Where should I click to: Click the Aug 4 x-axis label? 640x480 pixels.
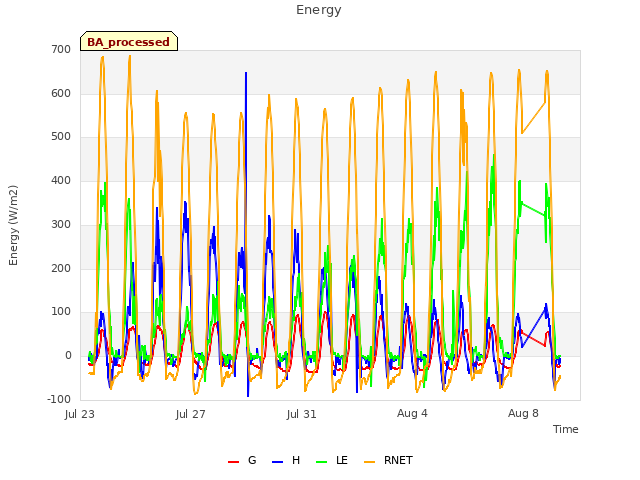(x=412, y=413)
